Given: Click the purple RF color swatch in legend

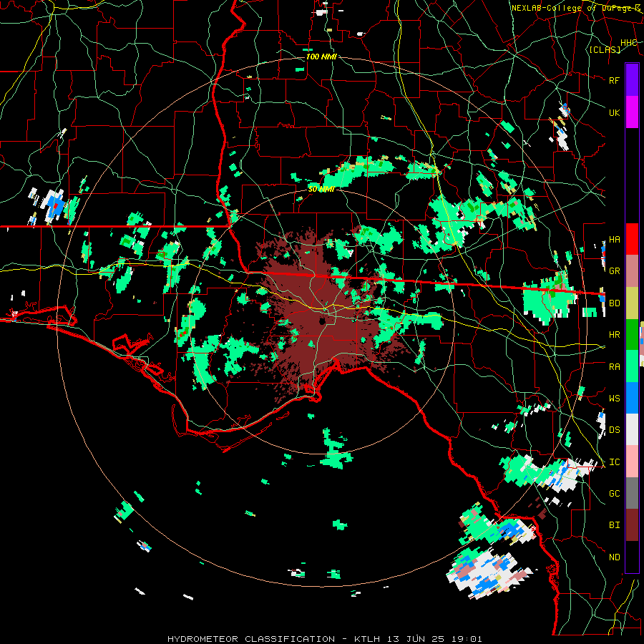Looking at the screenshot, I should (632, 79).
